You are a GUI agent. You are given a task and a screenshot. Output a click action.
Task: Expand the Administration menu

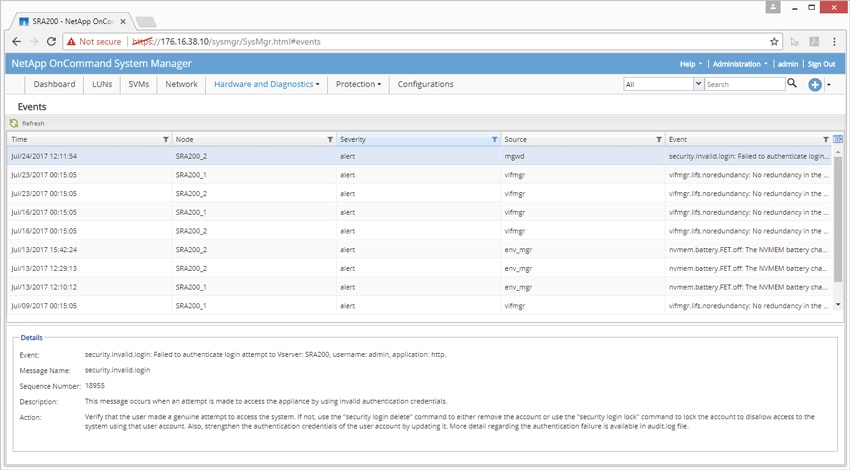click(740, 64)
